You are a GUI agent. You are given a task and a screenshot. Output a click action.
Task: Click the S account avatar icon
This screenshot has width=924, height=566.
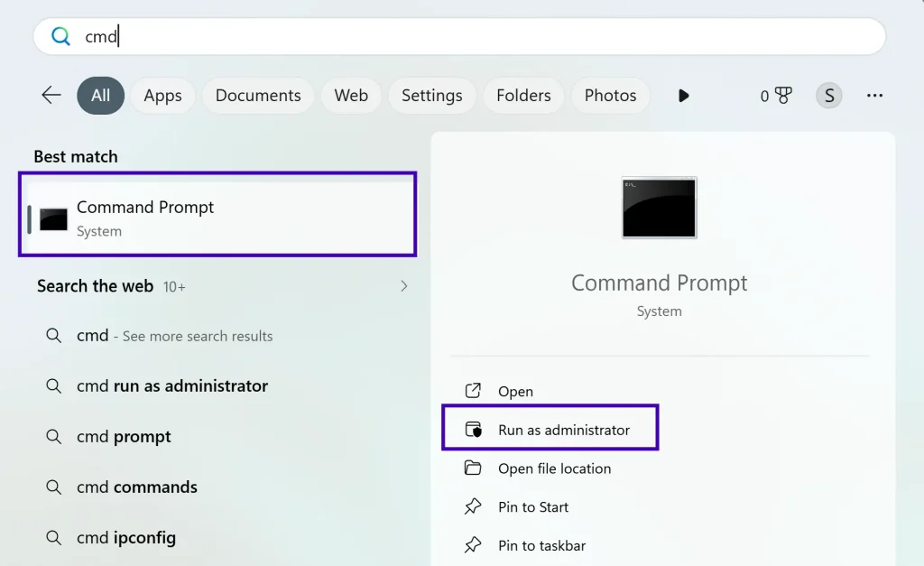[828, 95]
